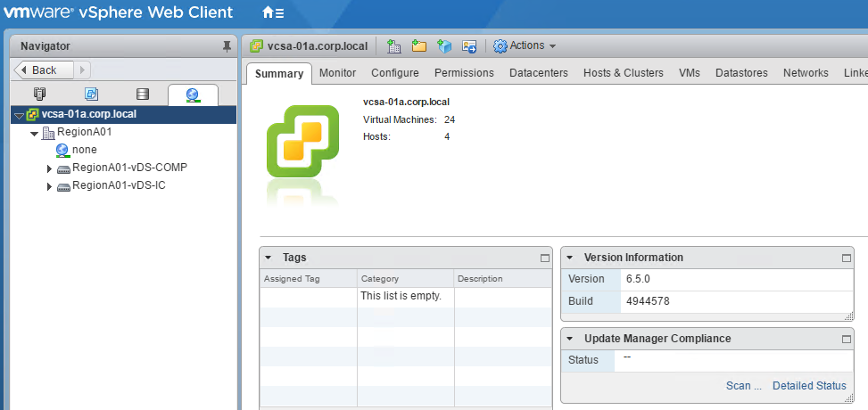Viewport: 868px width, 410px height.
Task: Select the network named none
Action: coord(84,150)
